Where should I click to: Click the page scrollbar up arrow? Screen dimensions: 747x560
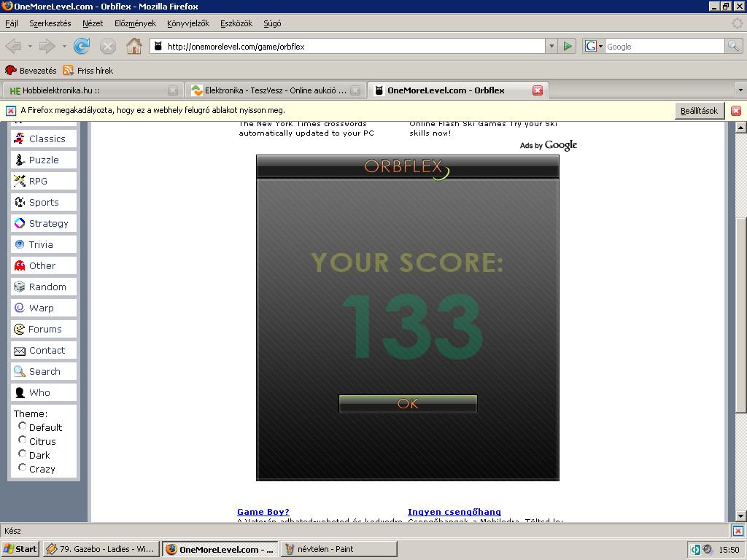pyautogui.click(x=740, y=127)
